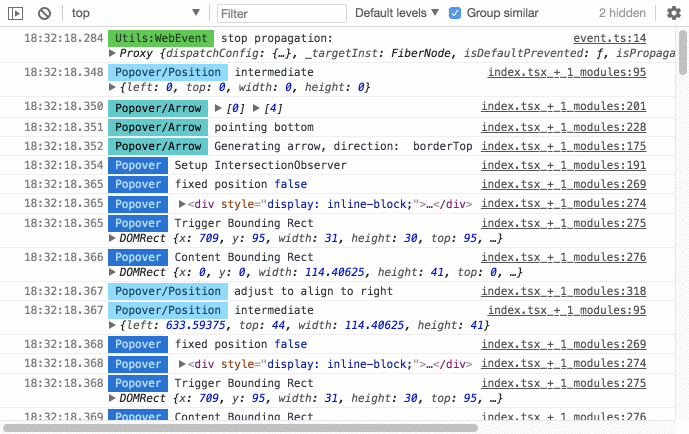Open the index.tsx + 1 modules:201 link

point(563,106)
